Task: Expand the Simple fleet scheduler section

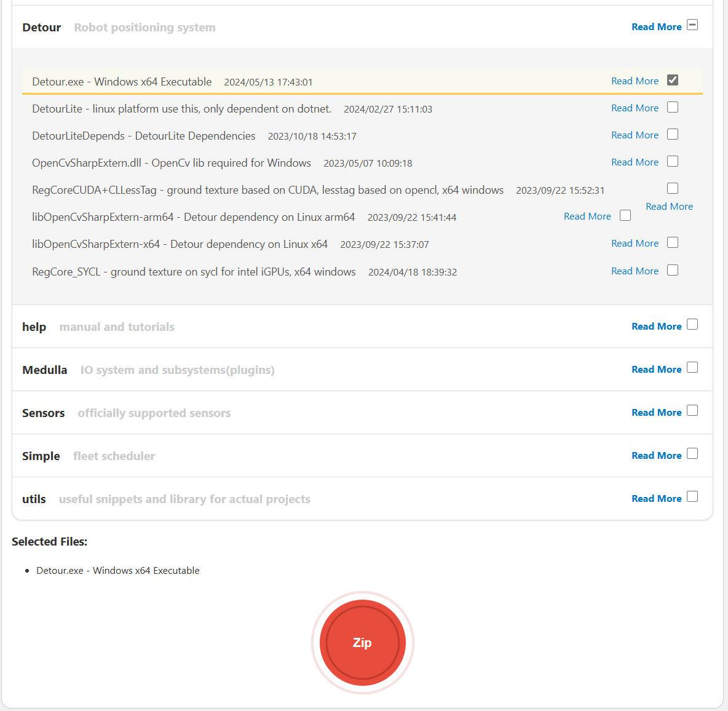Action: pyautogui.click(x=692, y=453)
